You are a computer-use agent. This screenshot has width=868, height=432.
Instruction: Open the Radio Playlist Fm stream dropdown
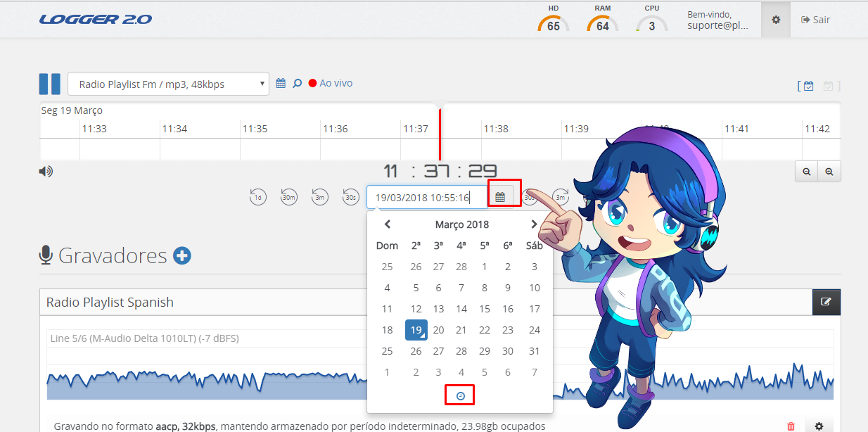click(x=169, y=84)
